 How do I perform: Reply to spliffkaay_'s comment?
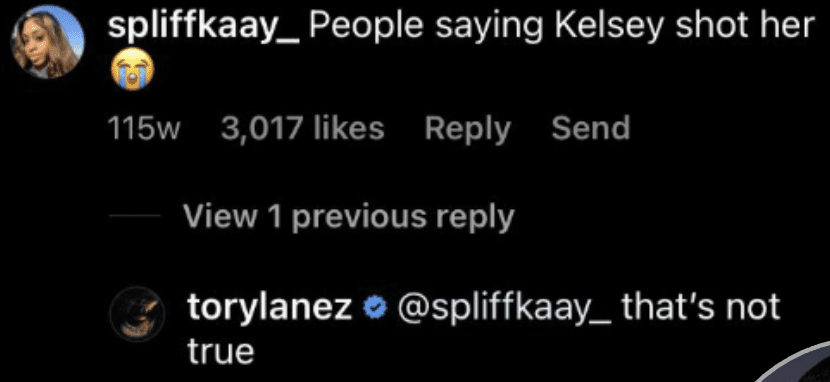[x=467, y=130]
